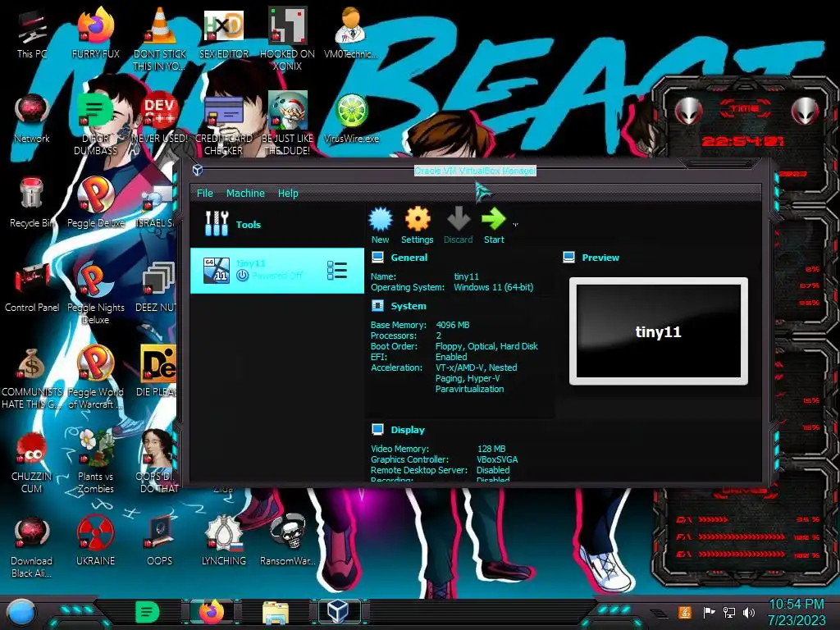Image resolution: width=840 pixels, height=630 pixels.
Task: Click the gadget digital clock 22:54
Action: click(743, 141)
